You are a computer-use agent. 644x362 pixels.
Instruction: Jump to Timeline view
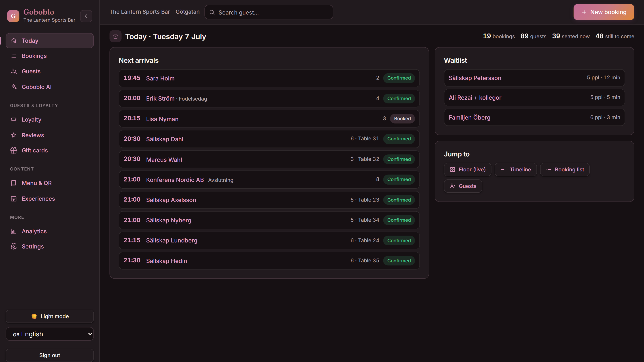pyautogui.click(x=515, y=170)
